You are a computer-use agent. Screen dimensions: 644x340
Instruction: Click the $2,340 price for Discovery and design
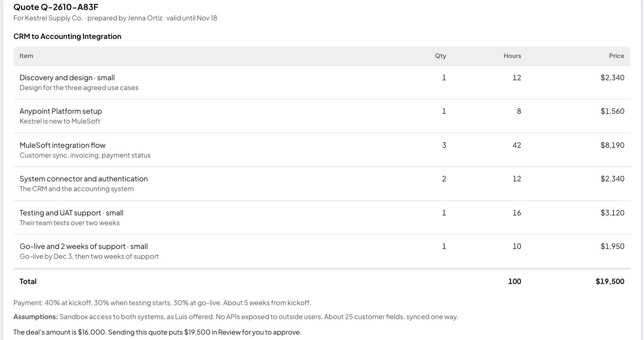(x=612, y=78)
